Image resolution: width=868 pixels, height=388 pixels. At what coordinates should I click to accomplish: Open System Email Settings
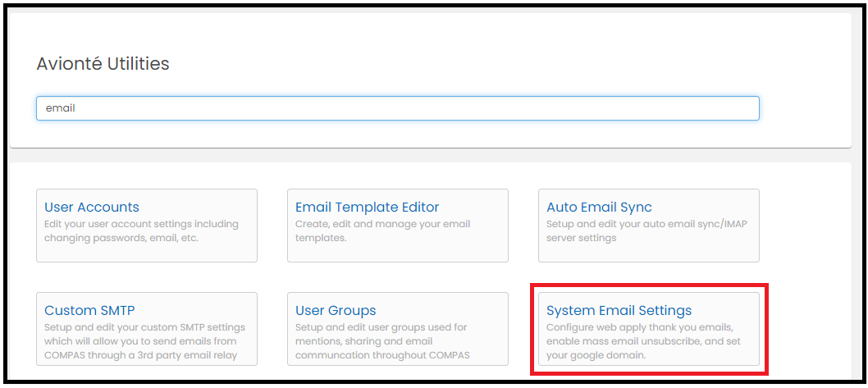point(649,329)
